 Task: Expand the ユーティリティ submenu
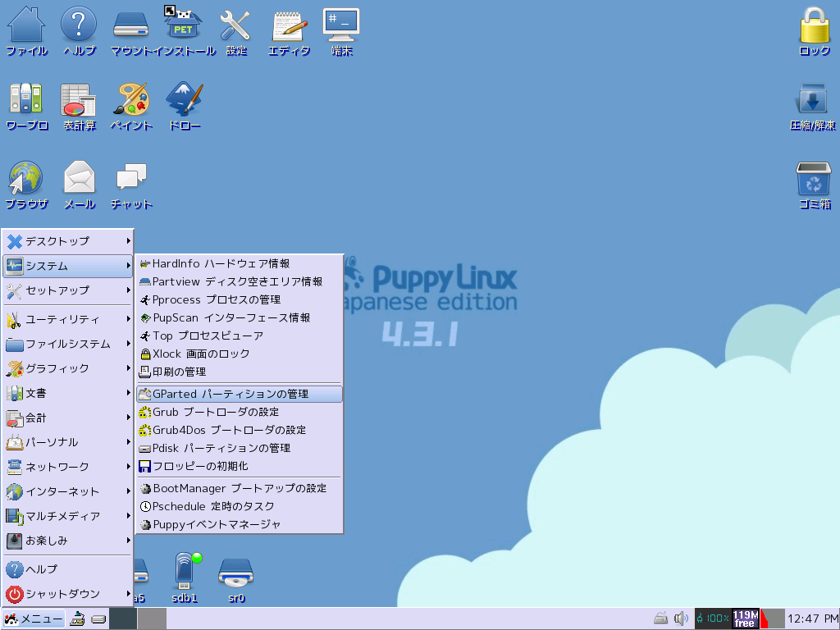coord(67,320)
